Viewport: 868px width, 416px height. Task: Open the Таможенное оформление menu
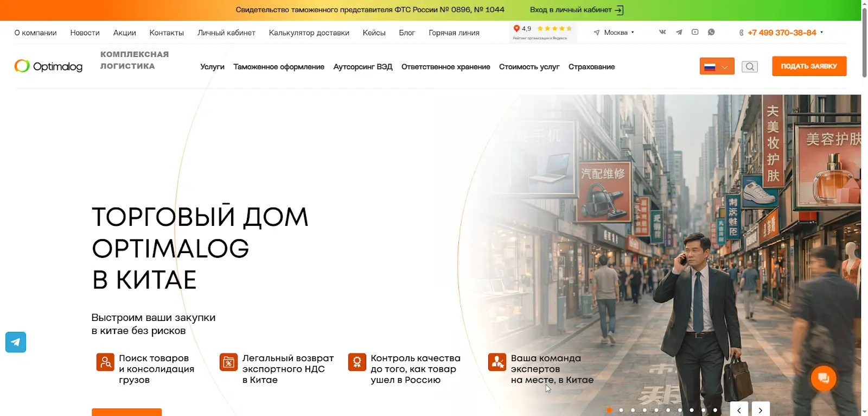point(279,67)
